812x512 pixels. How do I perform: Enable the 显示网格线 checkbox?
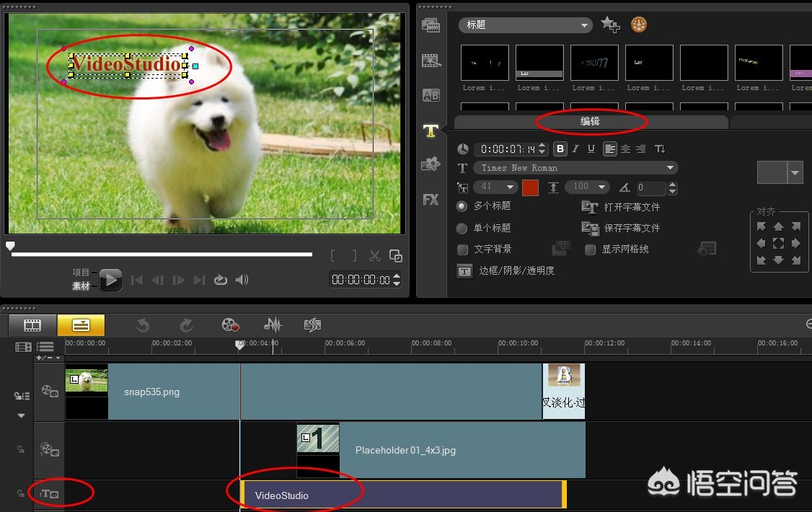[x=590, y=250]
